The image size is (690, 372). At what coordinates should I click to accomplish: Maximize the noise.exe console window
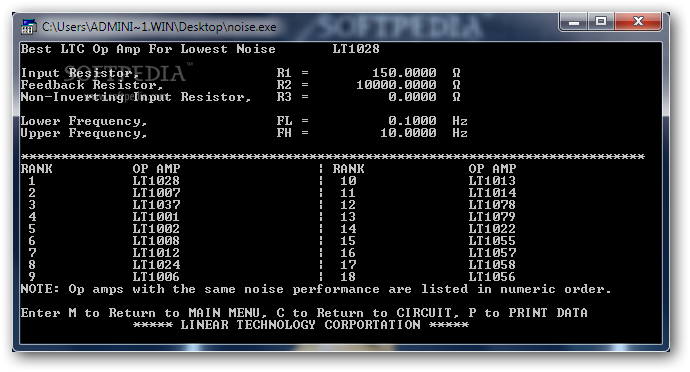point(601,22)
